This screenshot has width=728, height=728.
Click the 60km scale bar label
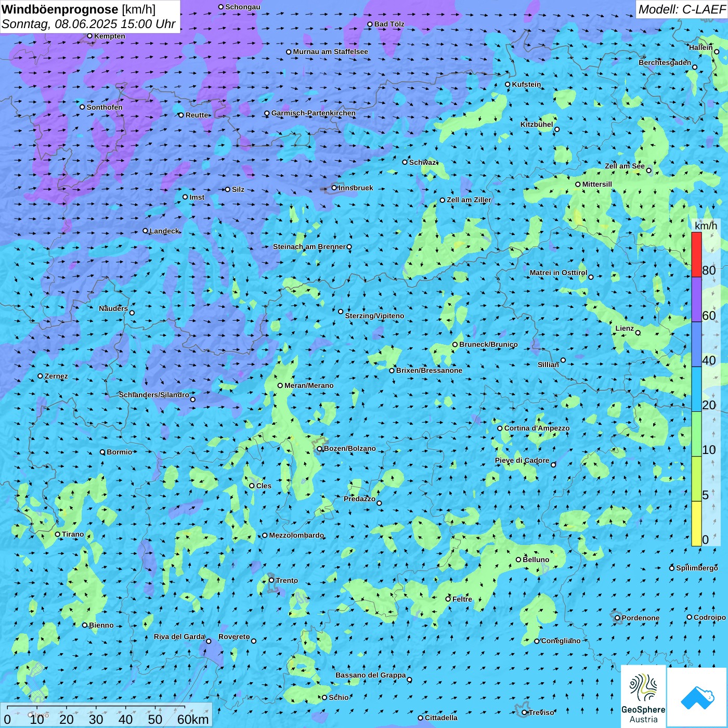[x=193, y=719]
